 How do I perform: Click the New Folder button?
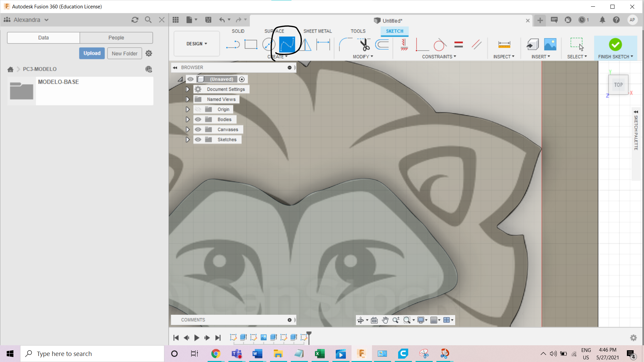coord(124,53)
